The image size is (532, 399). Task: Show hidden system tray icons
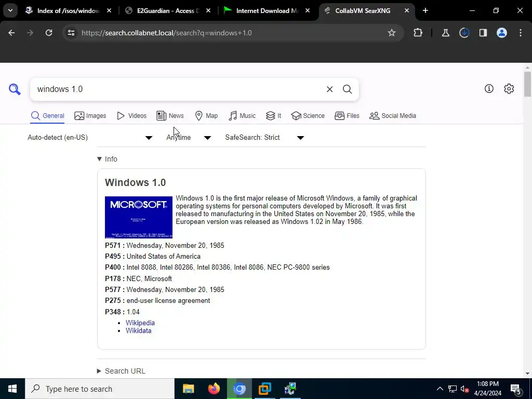[440, 389]
